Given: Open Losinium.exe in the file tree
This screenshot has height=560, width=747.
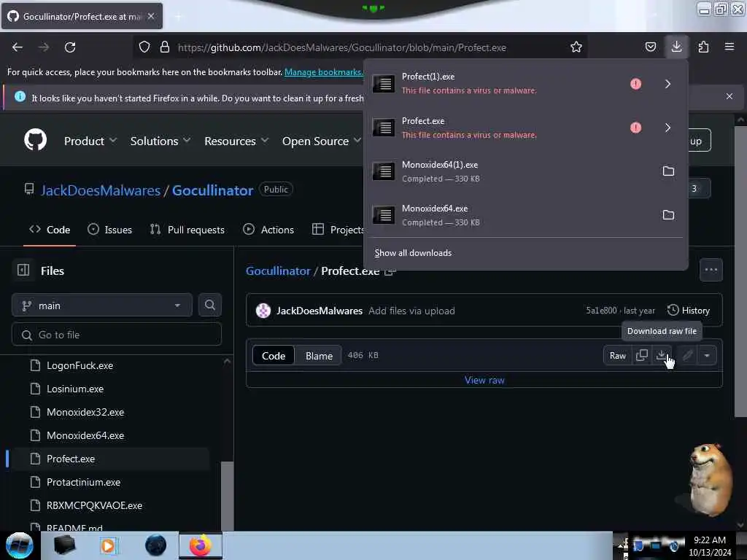Looking at the screenshot, I should click(75, 389).
